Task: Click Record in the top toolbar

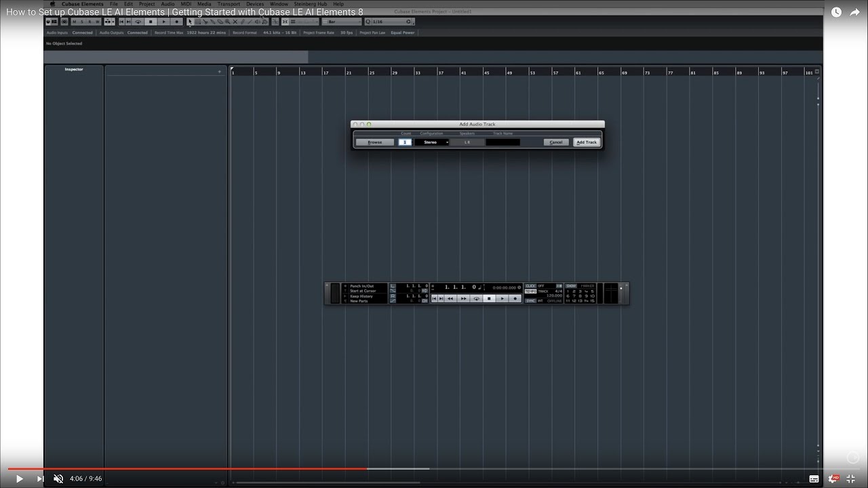Action: click(x=177, y=22)
